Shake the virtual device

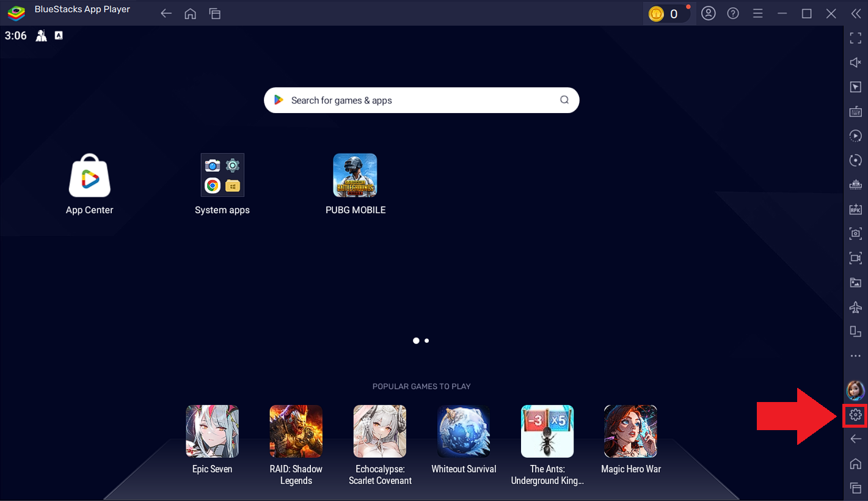pos(855,185)
